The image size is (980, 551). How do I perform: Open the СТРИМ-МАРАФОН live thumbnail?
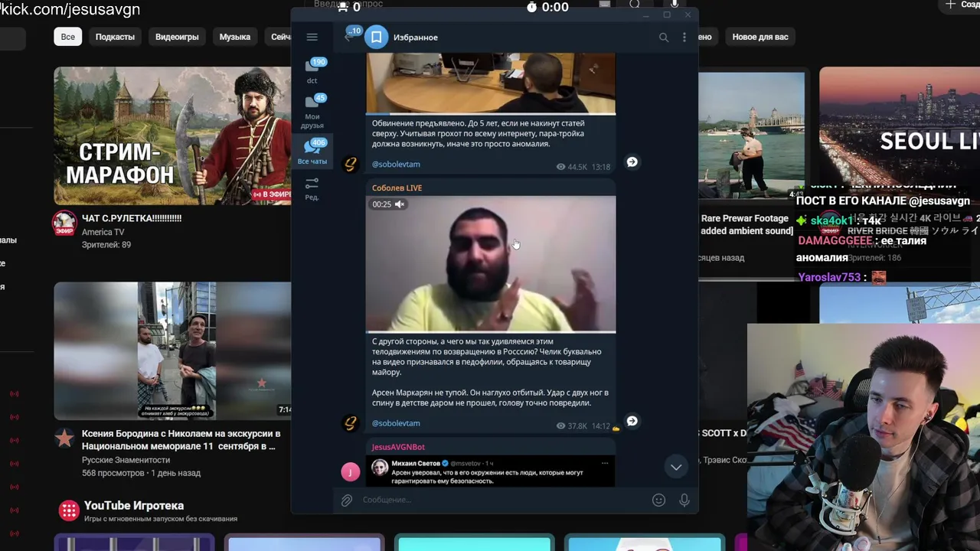[172, 135]
